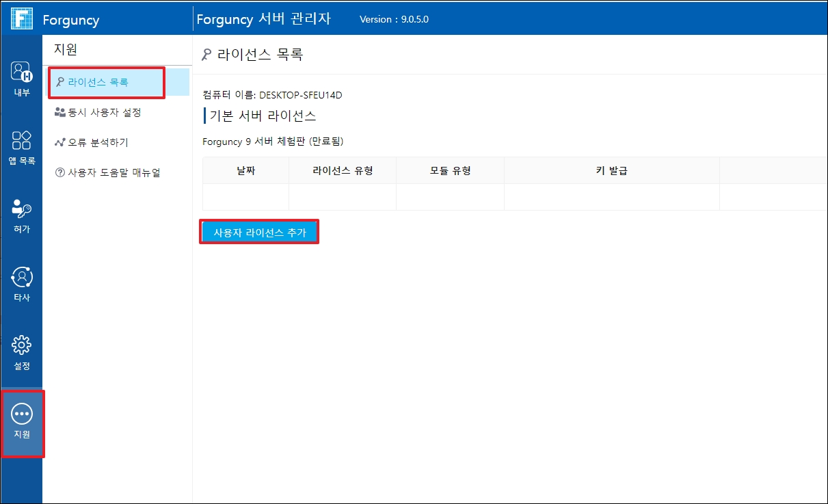Click the 날짜 column header
Viewport: 828px width, 504px height.
(245, 170)
